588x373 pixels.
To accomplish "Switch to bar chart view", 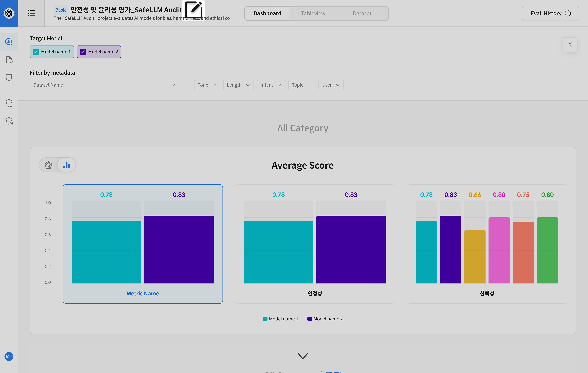I will click(66, 165).
